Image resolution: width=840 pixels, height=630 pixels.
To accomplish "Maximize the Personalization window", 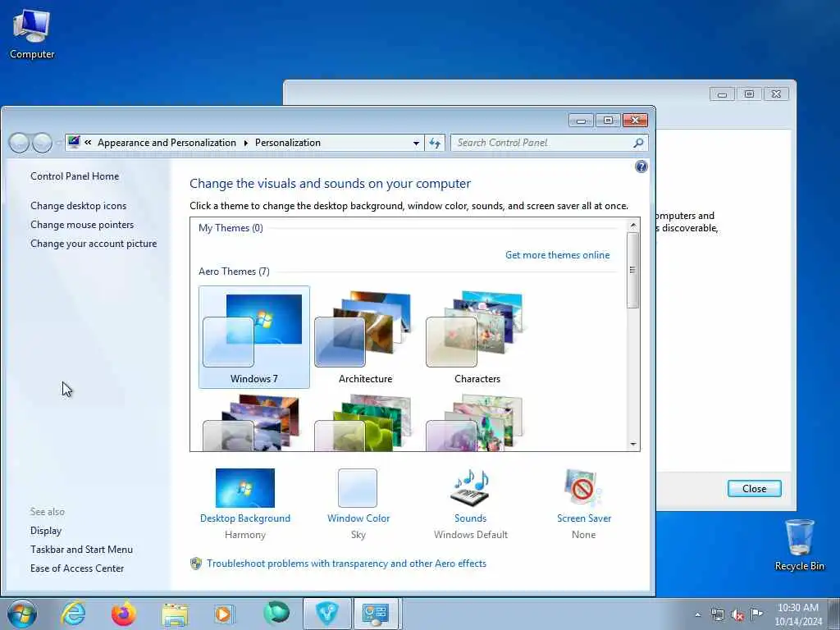I will tap(608, 121).
